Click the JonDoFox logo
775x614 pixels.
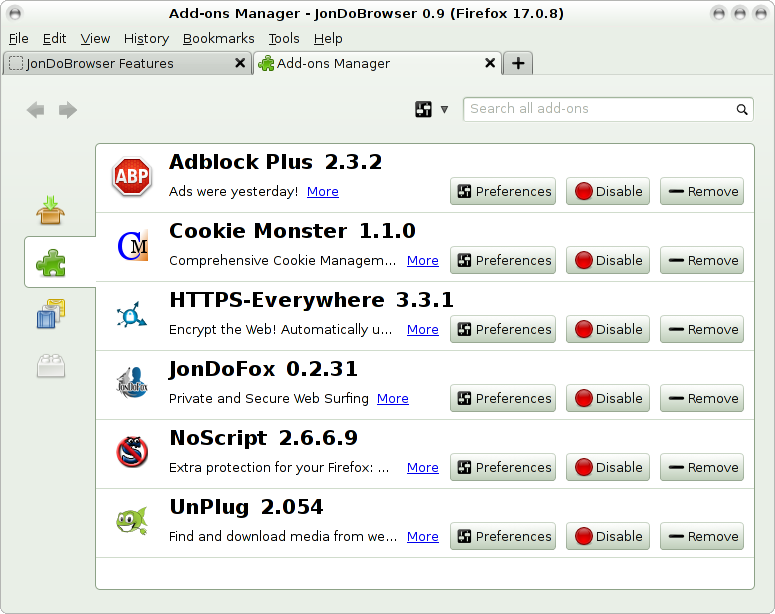(132, 383)
